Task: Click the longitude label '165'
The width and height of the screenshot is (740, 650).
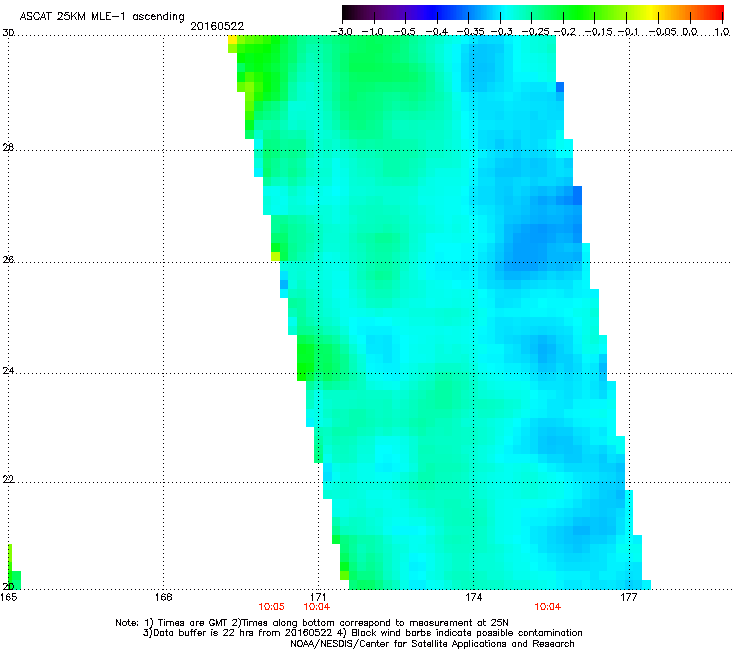Action: 9,598
